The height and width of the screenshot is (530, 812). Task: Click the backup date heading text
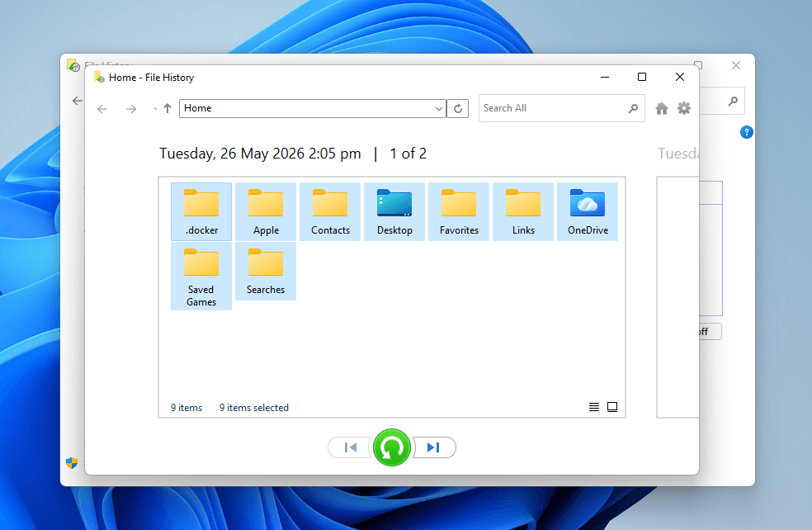pos(260,154)
